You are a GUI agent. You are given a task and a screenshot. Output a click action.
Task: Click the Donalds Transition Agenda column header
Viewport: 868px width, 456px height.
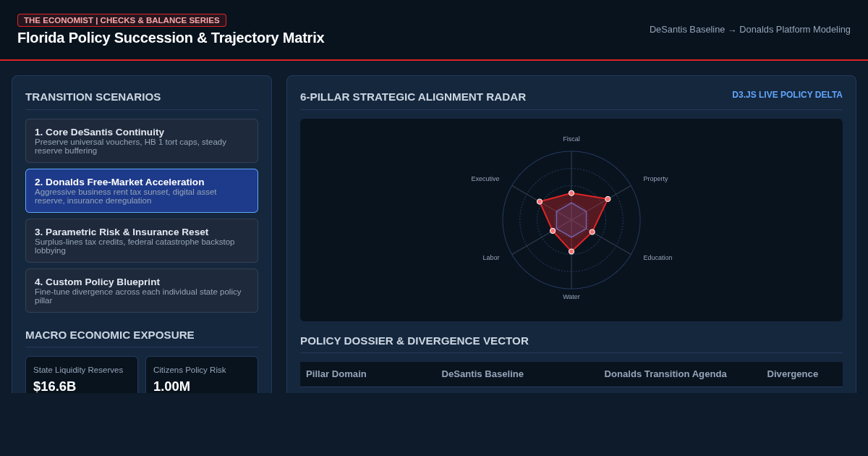click(x=665, y=374)
